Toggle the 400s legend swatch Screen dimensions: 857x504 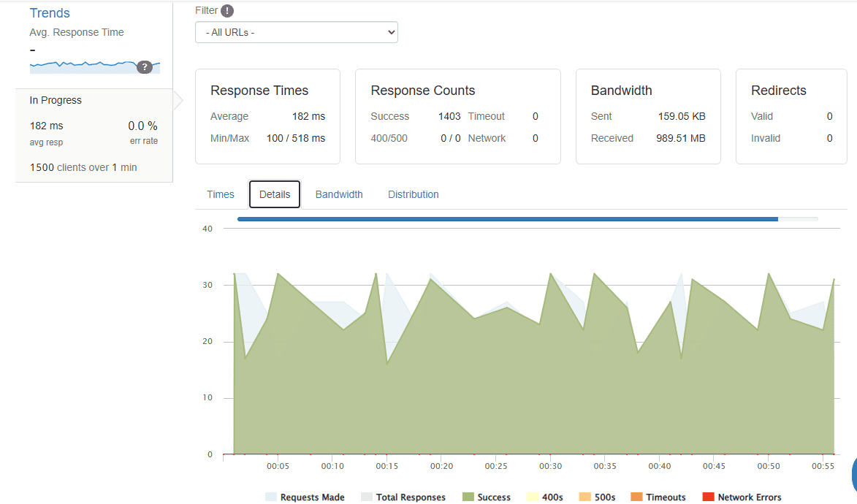pos(533,497)
